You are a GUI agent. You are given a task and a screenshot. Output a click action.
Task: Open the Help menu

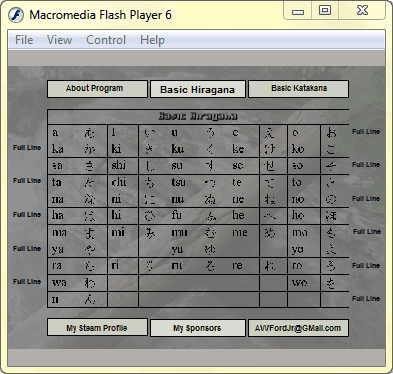pyautogui.click(x=152, y=40)
